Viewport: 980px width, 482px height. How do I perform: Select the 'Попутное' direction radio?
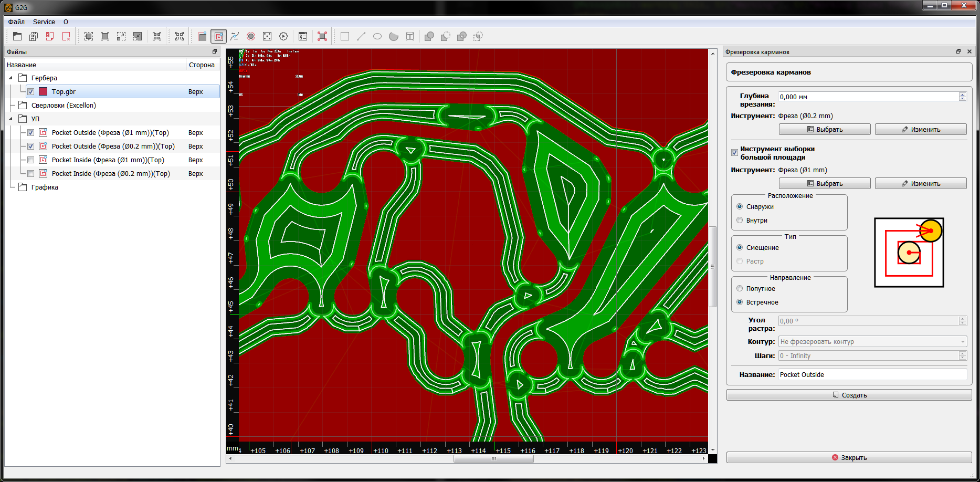tap(740, 289)
